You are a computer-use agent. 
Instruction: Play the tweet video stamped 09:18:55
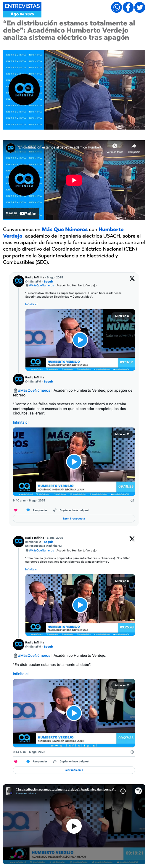[x=74, y=462]
